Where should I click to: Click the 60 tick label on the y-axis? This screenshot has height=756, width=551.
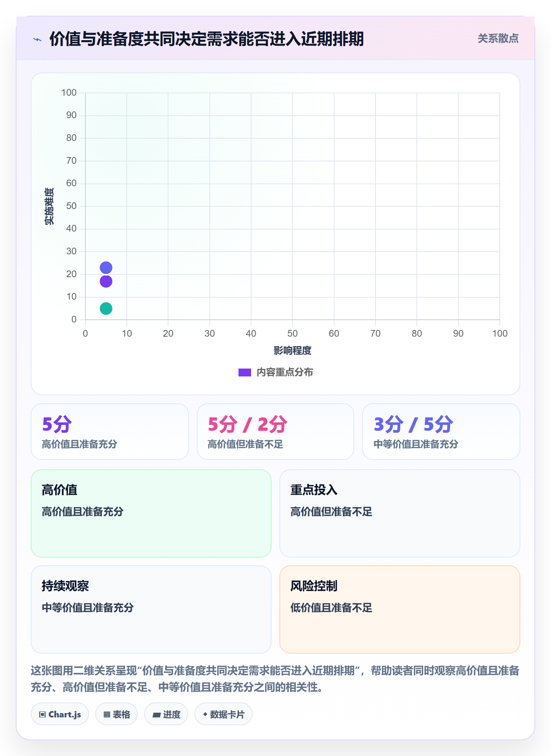(71, 183)
